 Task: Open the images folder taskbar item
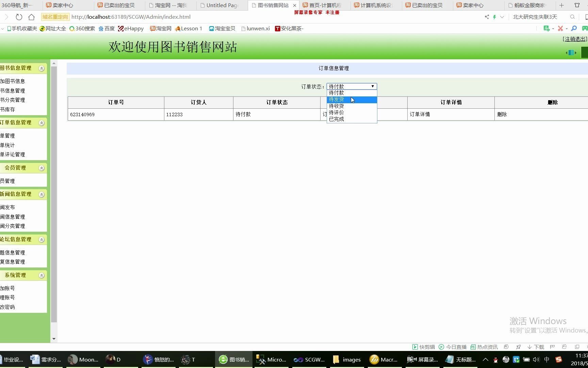[347, 359]
